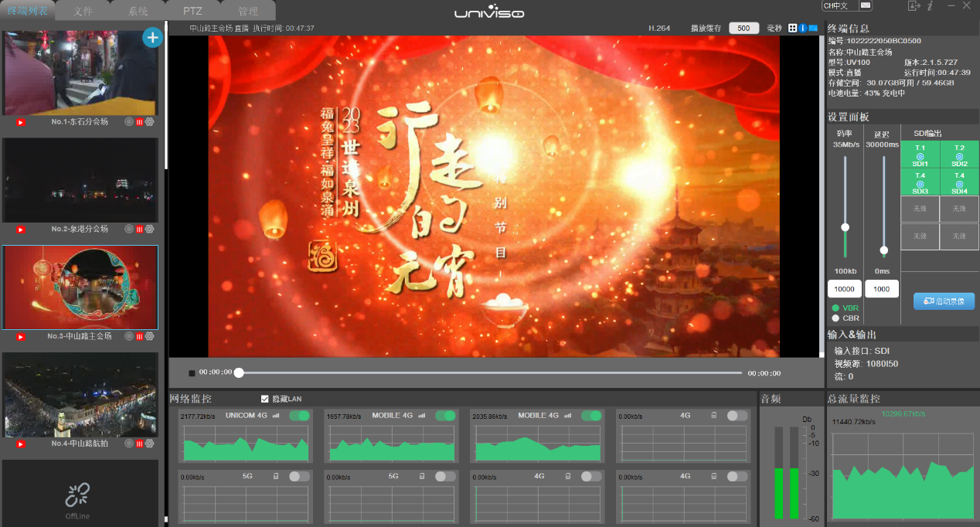Image resolution: width=980 pixels, height=527 pixels.
Task: Click YouTube icon for No.2-象港分会场
Action: pos(21,229)
